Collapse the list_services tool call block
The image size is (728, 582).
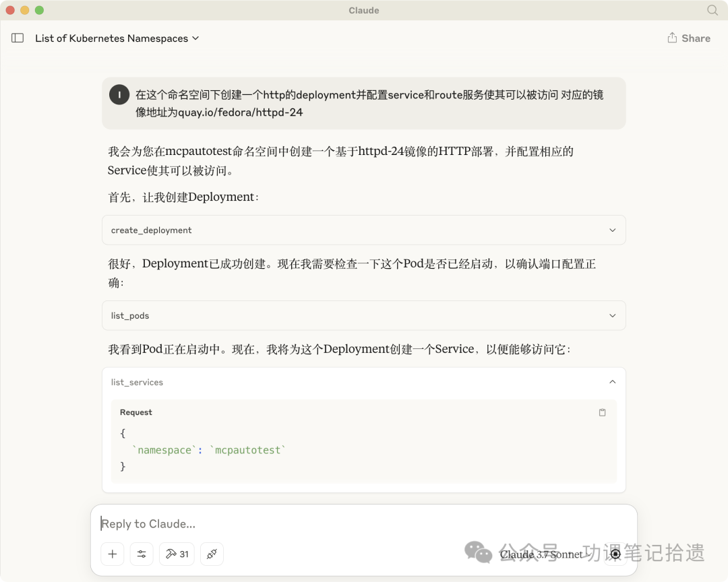point(612,382)
